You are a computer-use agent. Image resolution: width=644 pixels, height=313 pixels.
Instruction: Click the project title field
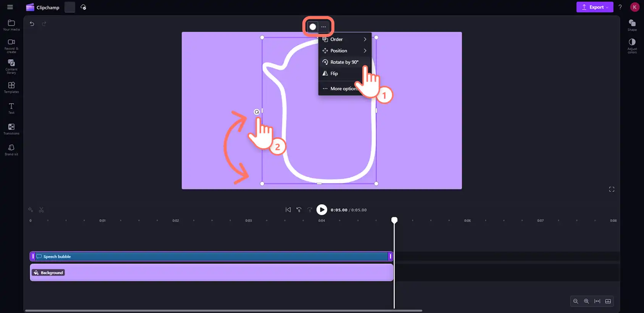(x=70, y=7)
